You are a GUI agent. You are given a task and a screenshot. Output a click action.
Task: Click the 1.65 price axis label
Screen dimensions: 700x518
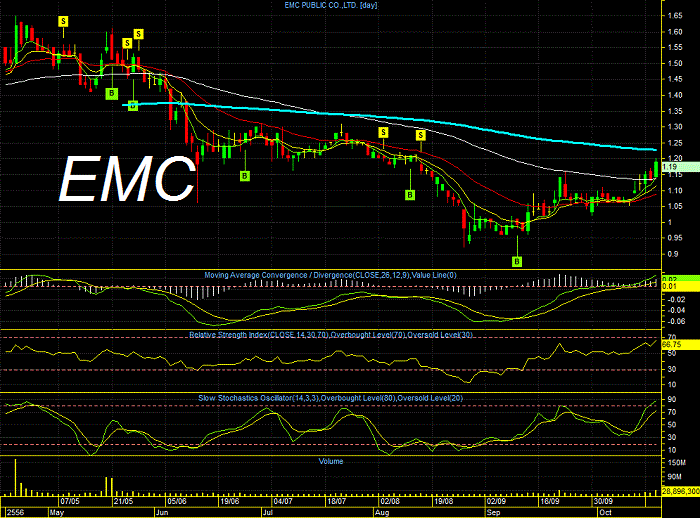[675, 16]
